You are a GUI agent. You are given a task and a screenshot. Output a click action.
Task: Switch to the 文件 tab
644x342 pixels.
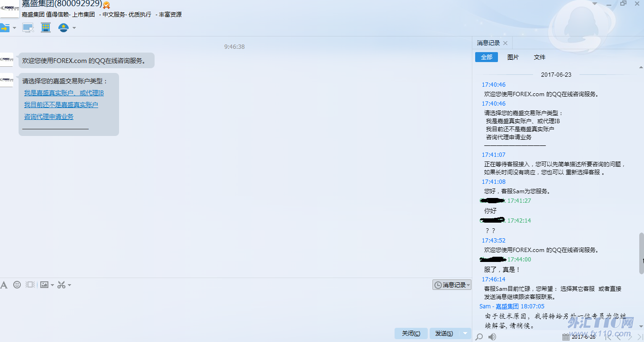540,57
